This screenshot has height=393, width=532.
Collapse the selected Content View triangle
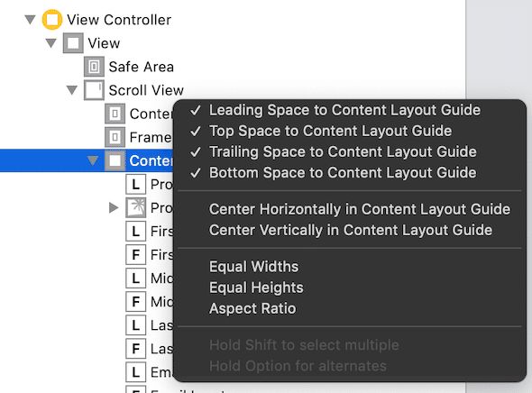[93, 160]
